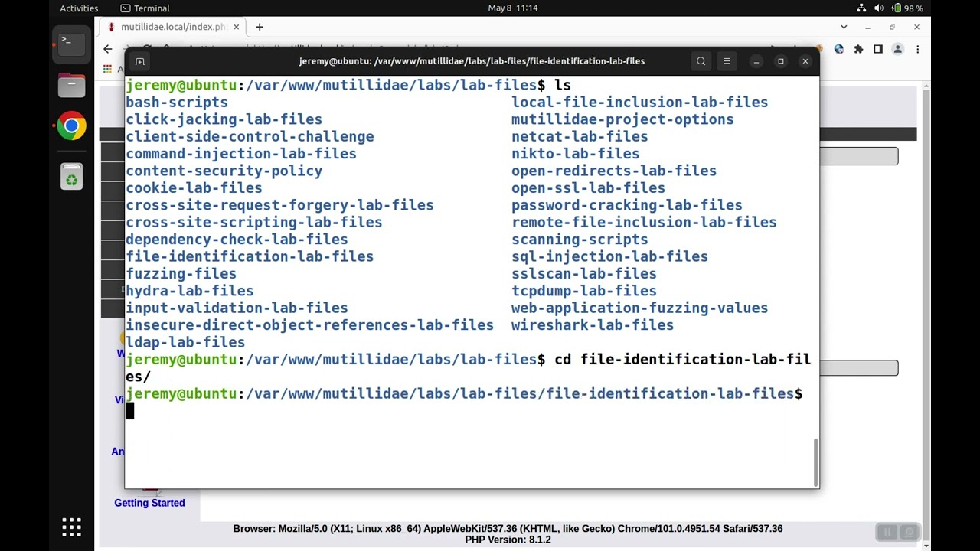Click command-injection-lab-files entry

241,154
